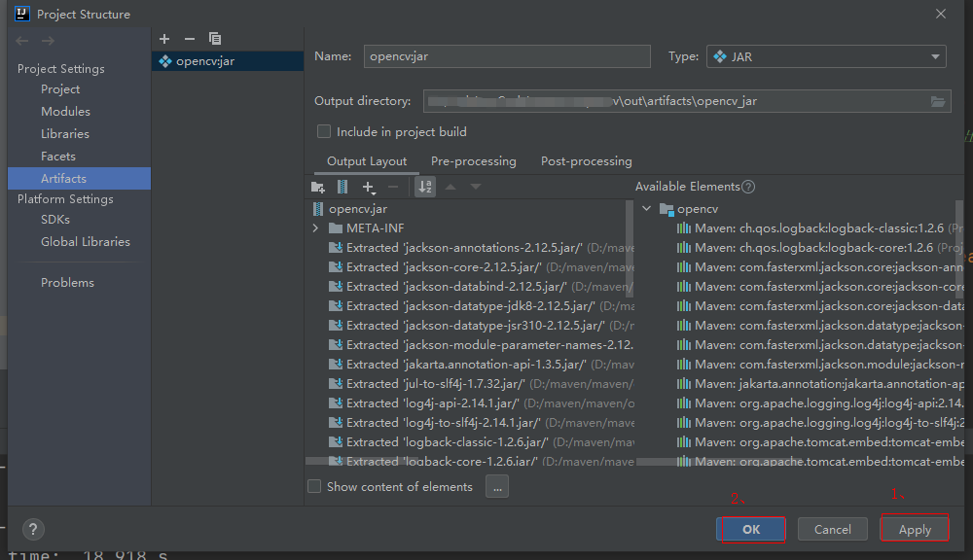Select Extracted jackson-annotations-2.12.5.jar row
This screenshot has height=560, width=973.
pyautogui.click(x=481, y=248)
